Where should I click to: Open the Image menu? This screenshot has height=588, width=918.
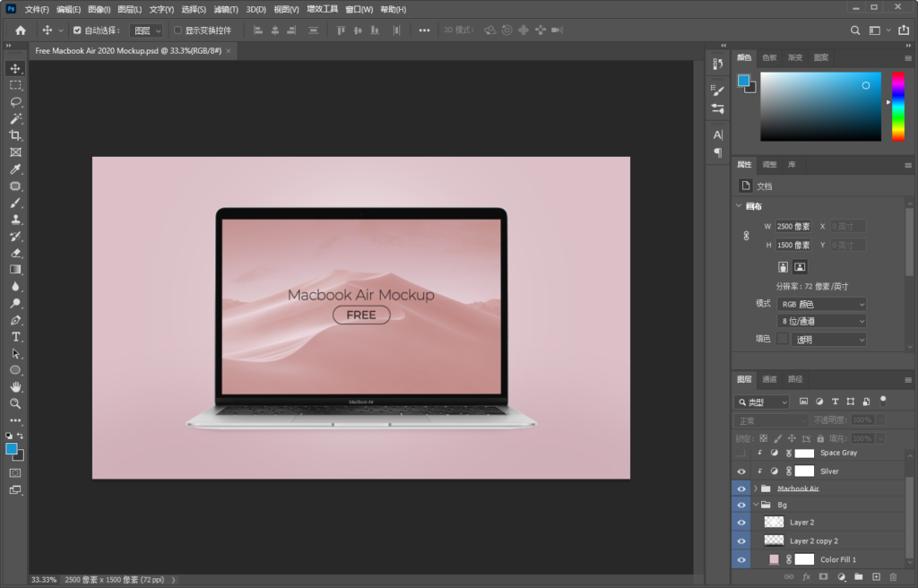coord(99,9)
